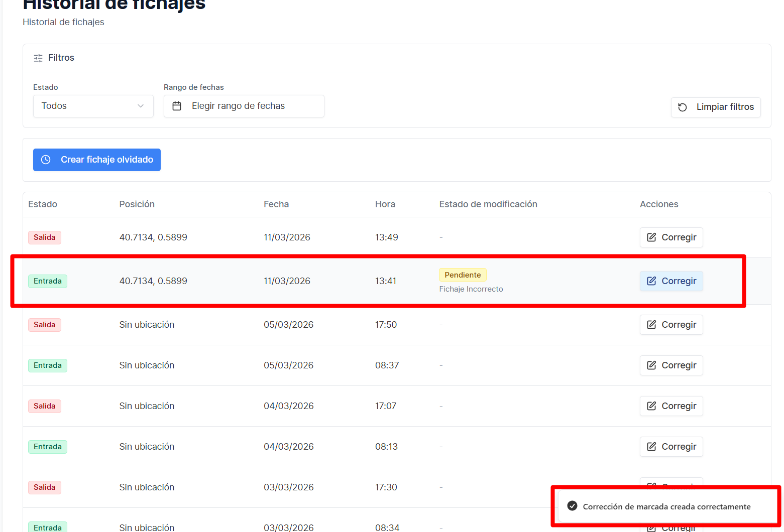Click the calendar icon in date range

pyautogui.click(x=177, y=106)
